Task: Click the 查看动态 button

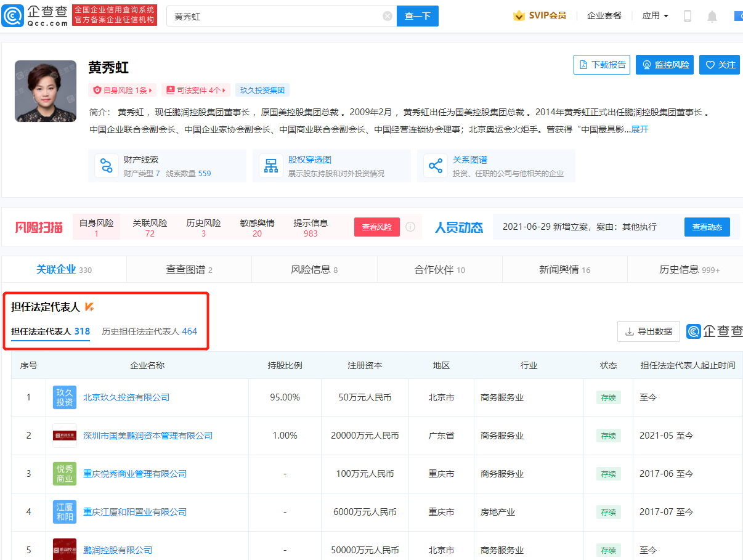Action: coord(707,227)
